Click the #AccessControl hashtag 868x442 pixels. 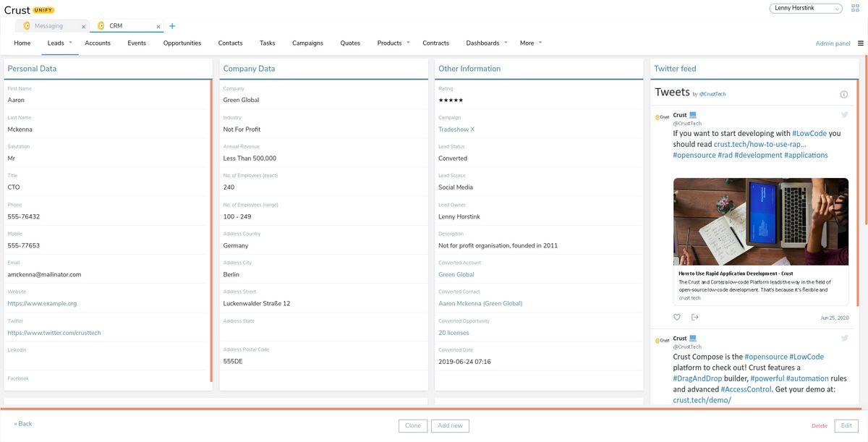pyautogui.click(x=746, y=389)
